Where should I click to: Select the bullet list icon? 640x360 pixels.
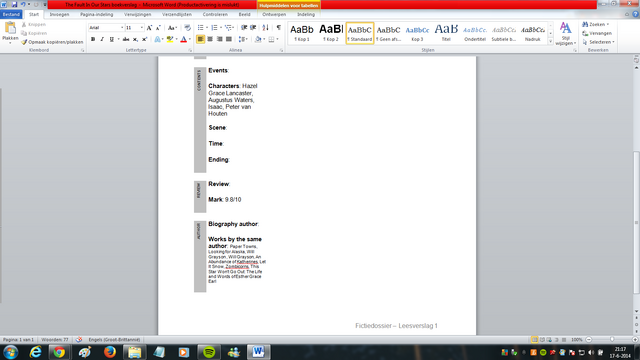pyautogui.click(x=200, y=28)
